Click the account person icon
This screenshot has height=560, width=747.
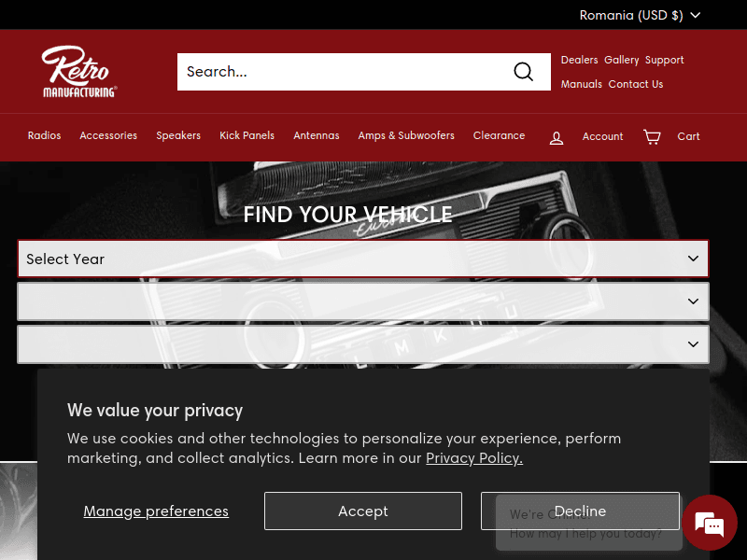click(557, 137)
